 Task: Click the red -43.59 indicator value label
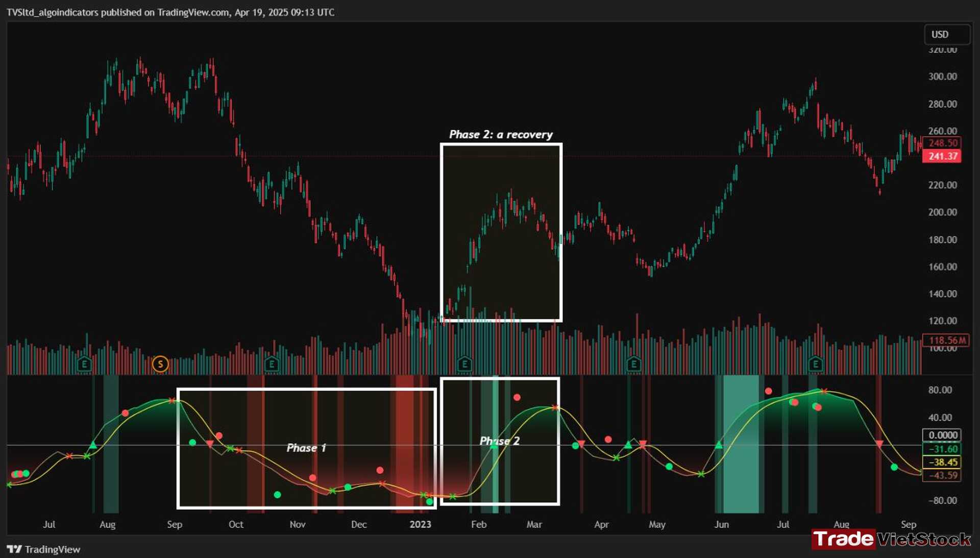942,475
